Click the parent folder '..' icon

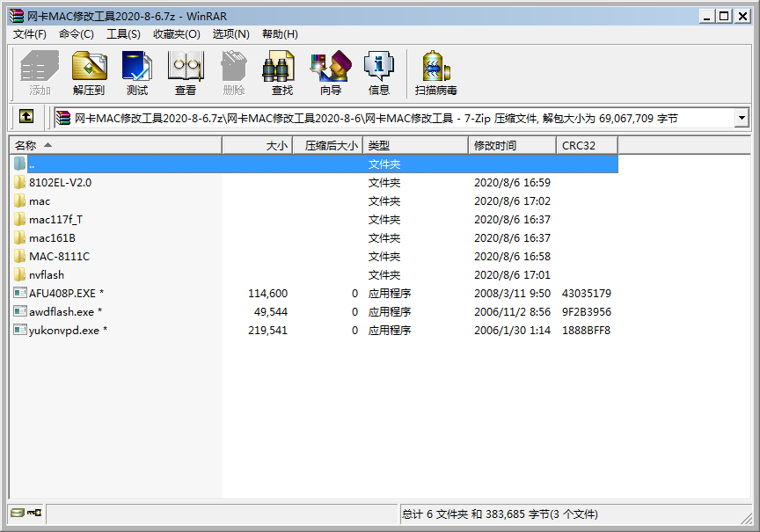click(19, 164)
